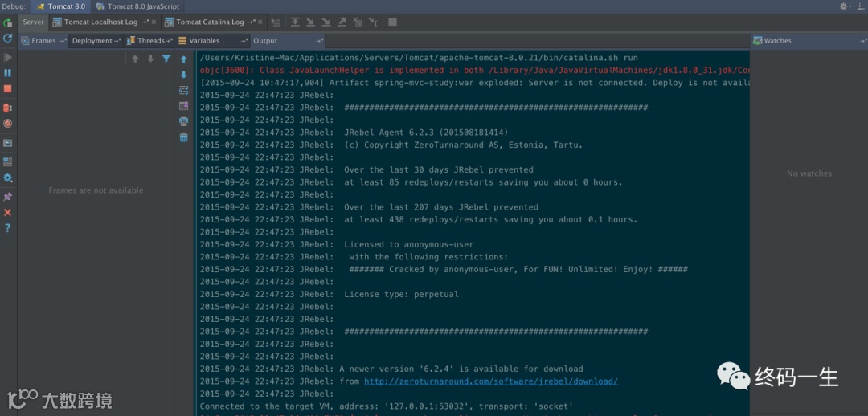Click 'Connected to the target VM' line
This screenshot has height=416, width=868.
pyautogui.click(x=387, y=406)
